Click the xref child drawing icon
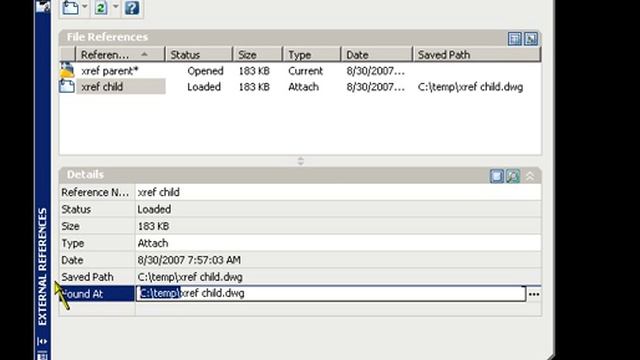This screenshot has width=640, height=360. 67,87
